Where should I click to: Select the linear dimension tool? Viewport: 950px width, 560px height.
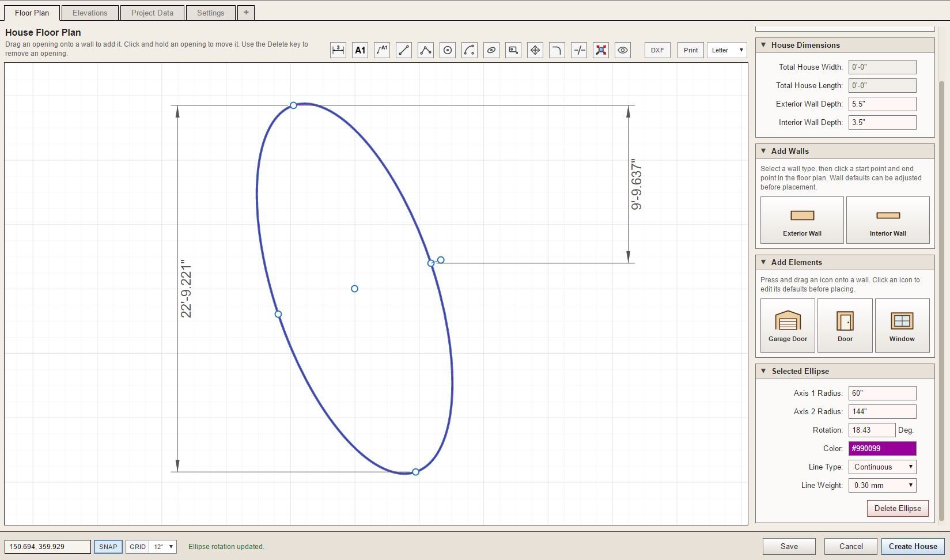click(338, 50)
